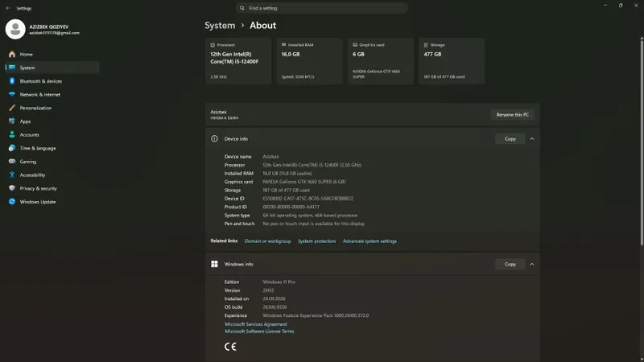The image size is (644, 362).
Task: Open System protection link
Action: pos(316,241)
